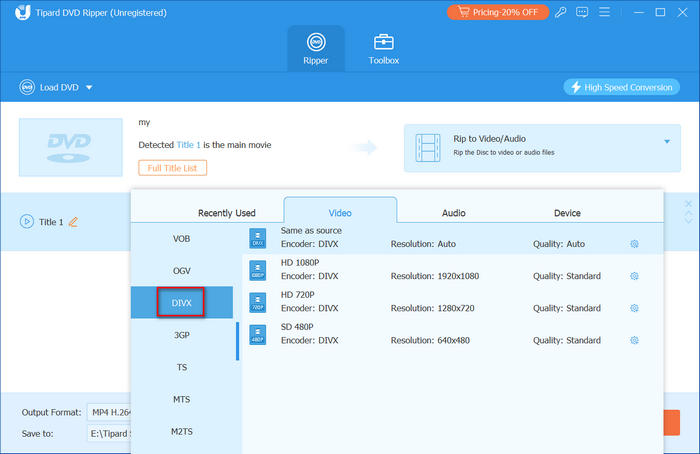
Task: Move Title 1 down with arrow
Action: (688, 221)
